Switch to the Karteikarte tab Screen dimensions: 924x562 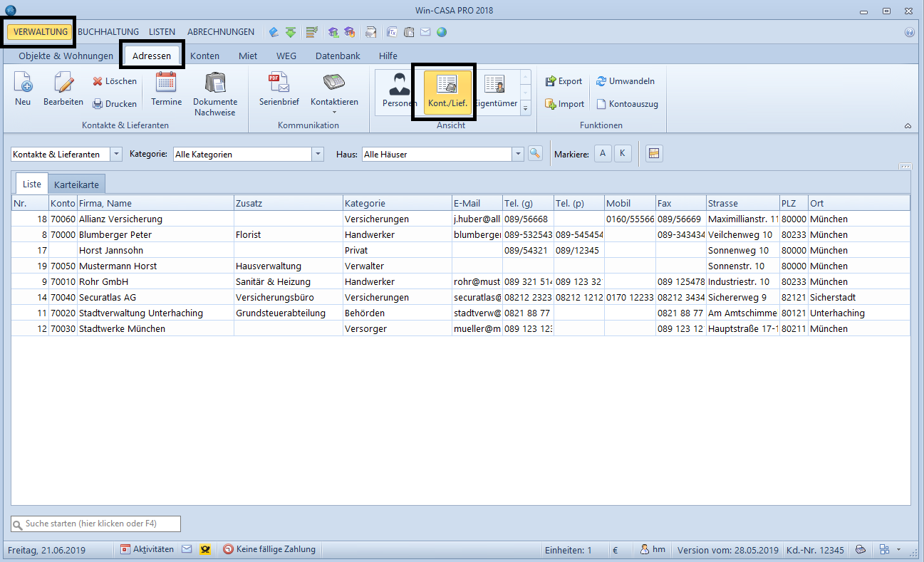coord(76,184)
